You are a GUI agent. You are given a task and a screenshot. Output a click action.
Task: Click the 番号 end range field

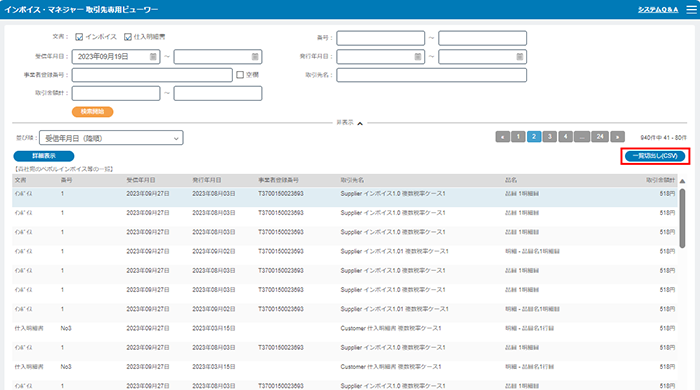coord(482,38)
